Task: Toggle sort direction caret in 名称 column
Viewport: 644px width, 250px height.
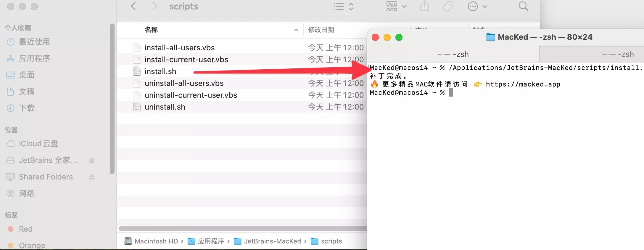Action: (296, 30)
